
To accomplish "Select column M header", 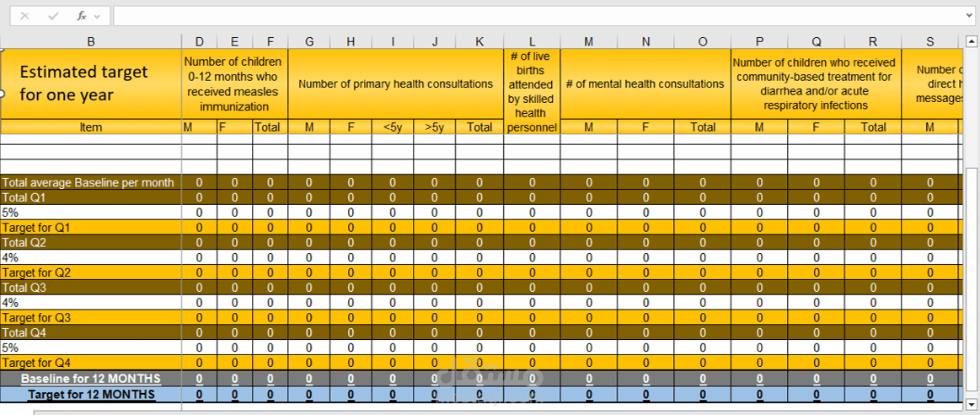I will pos(589,42).
